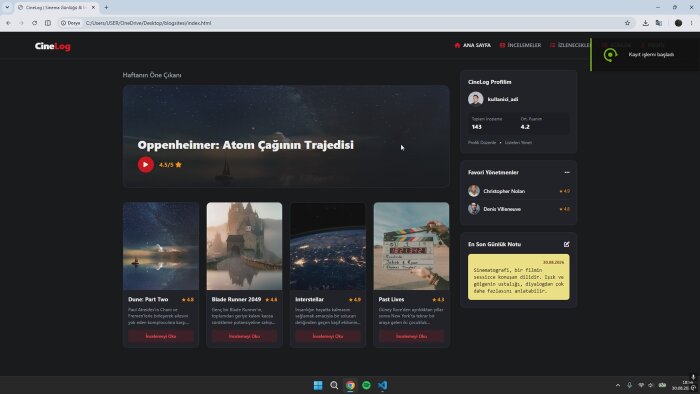Open the tab search dropdown

point(7,7)
